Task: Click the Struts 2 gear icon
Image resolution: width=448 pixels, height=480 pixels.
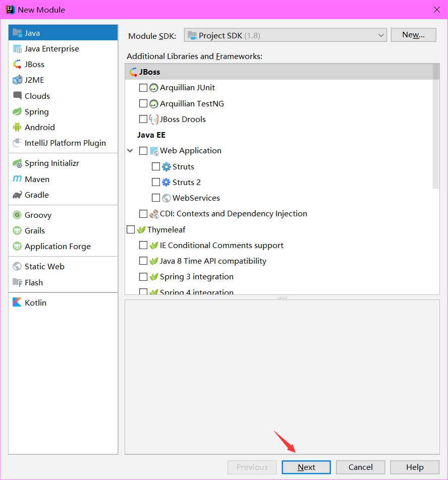Action: coord(166,183)
